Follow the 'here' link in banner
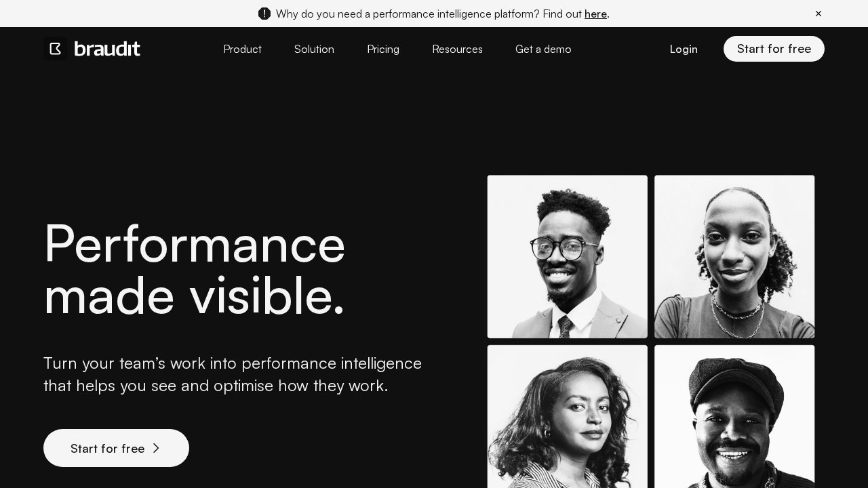The image size is (868, 488). coord(595,14)
